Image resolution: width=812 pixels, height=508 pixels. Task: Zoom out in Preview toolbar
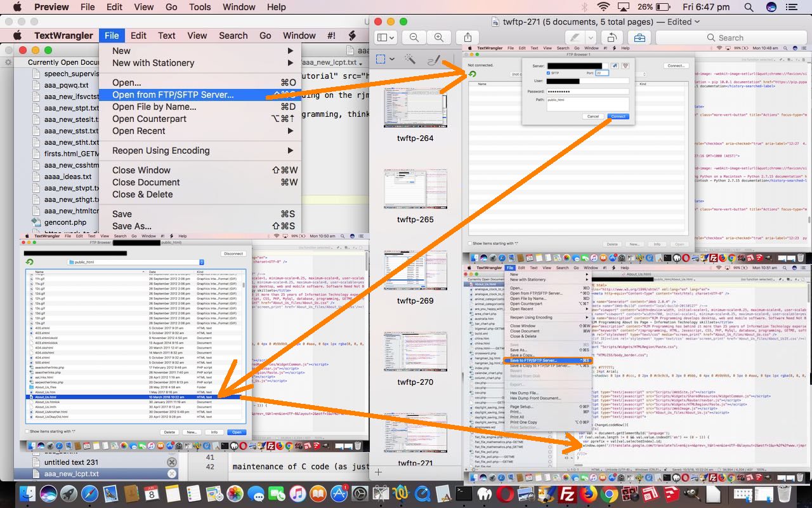(x=414, y=37)
